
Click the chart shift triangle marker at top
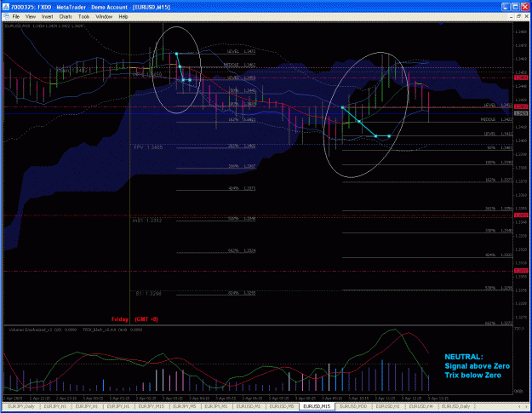441,24
